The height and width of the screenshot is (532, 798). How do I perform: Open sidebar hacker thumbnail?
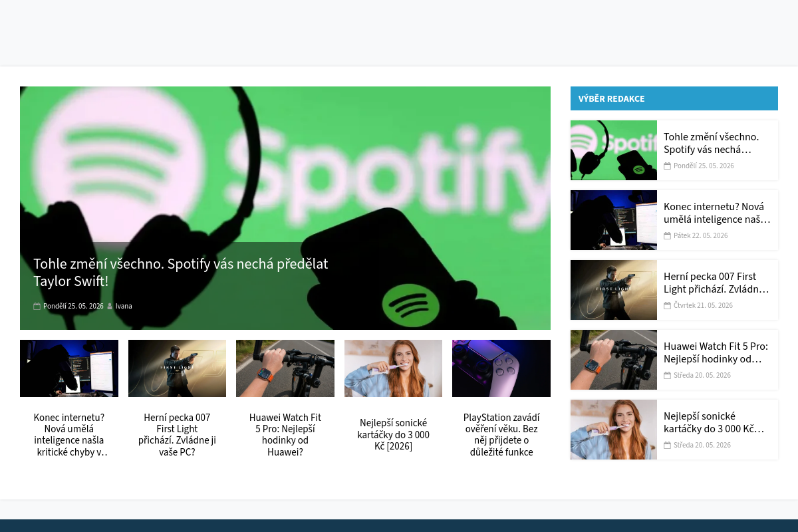pyautogui.click(x=614, y=220)
